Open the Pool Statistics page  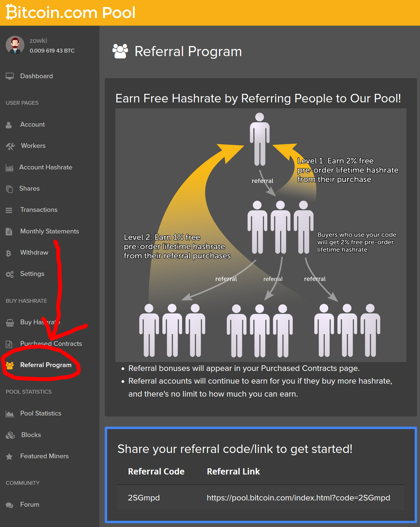(x=41, y=413)
